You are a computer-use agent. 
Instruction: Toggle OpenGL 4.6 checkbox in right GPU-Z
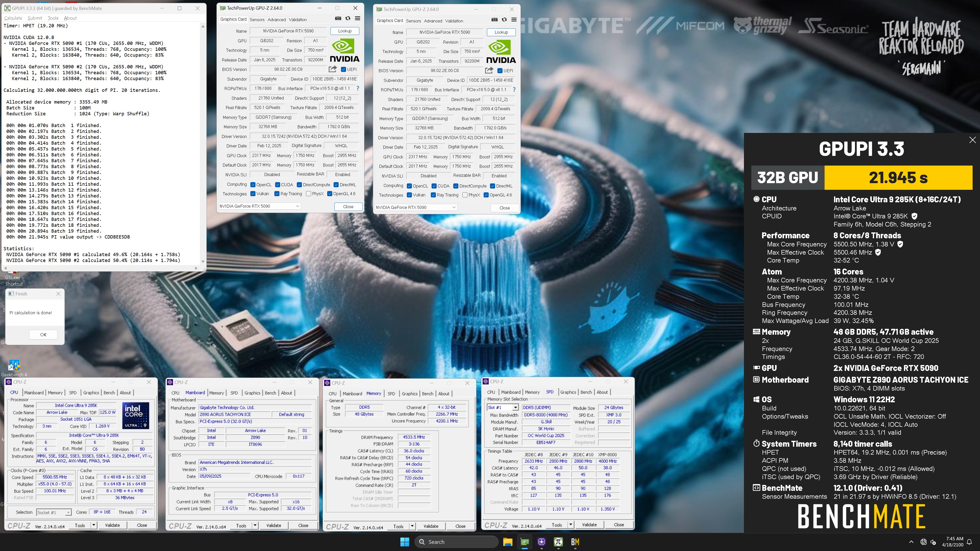coord(486,195)
